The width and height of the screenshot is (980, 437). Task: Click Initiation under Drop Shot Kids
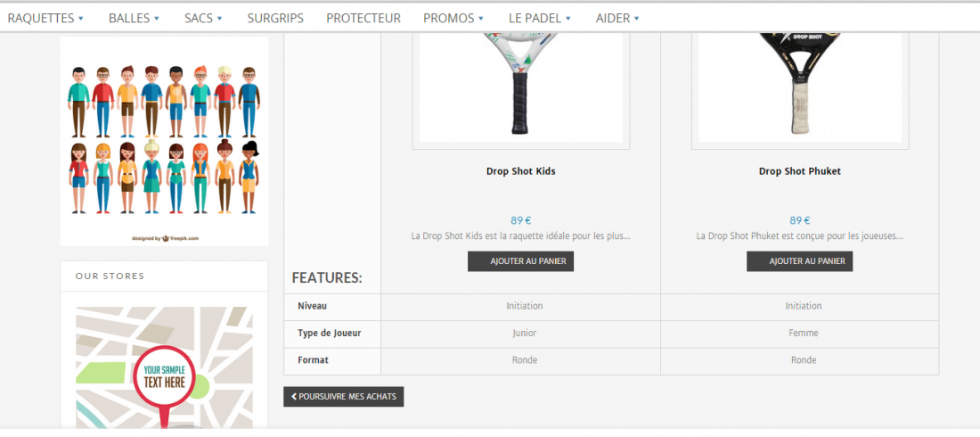[x=525, y=306]
